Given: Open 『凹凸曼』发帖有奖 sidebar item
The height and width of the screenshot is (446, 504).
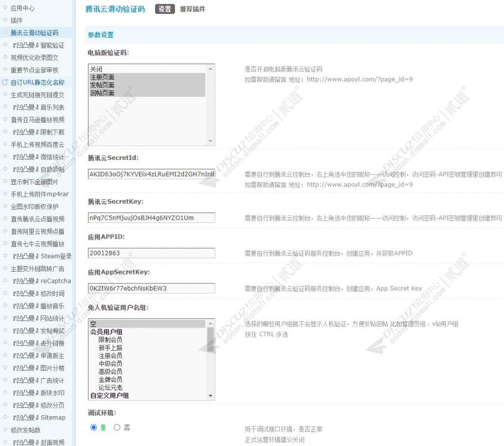Looking at the screenshot, I should tap(38, 331).
